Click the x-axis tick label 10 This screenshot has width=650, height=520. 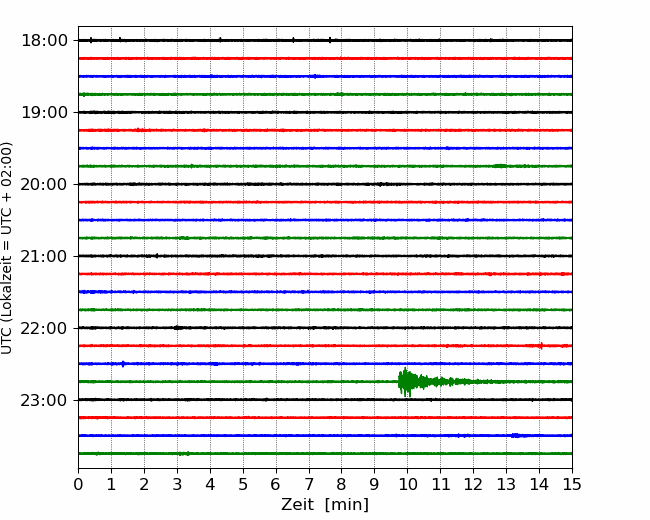408,484
